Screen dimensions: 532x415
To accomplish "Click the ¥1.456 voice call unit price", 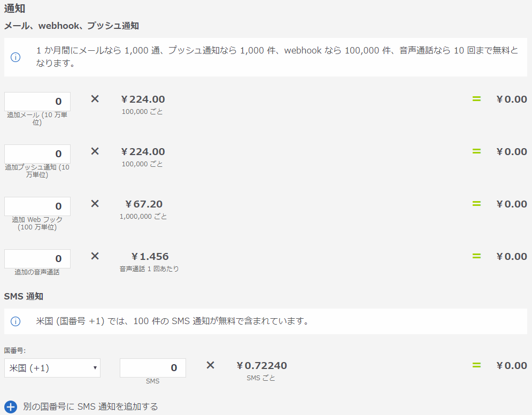I will 150,256.
